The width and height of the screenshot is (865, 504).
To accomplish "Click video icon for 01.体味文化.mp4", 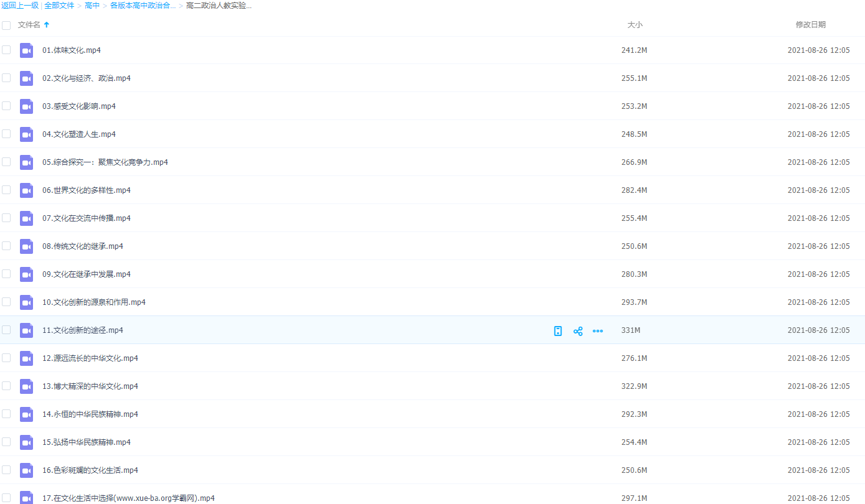I will click(26, 50).
